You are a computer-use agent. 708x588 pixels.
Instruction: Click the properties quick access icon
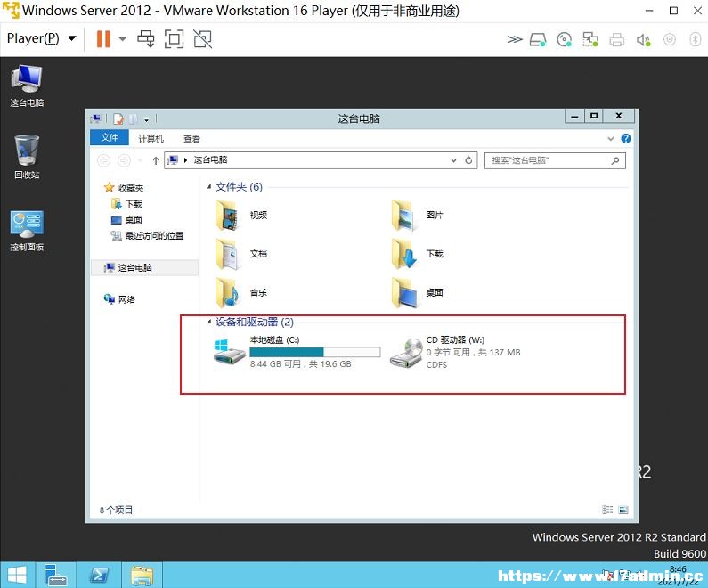(x=118, y=118)
